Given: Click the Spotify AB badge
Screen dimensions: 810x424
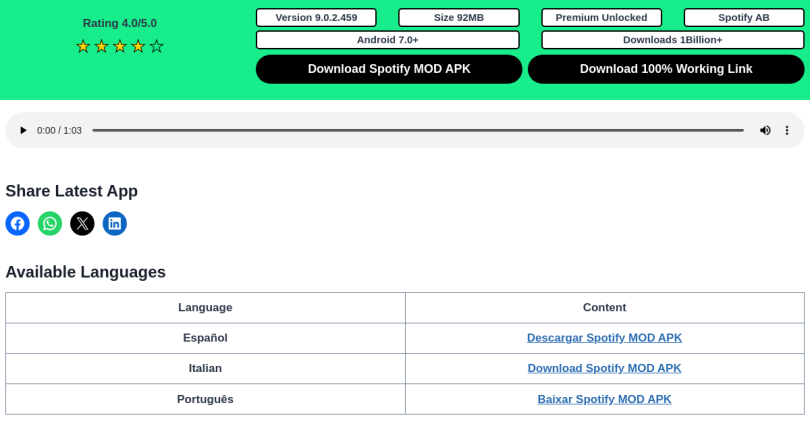Looking at the screenshot, I should tap(744, 18).
